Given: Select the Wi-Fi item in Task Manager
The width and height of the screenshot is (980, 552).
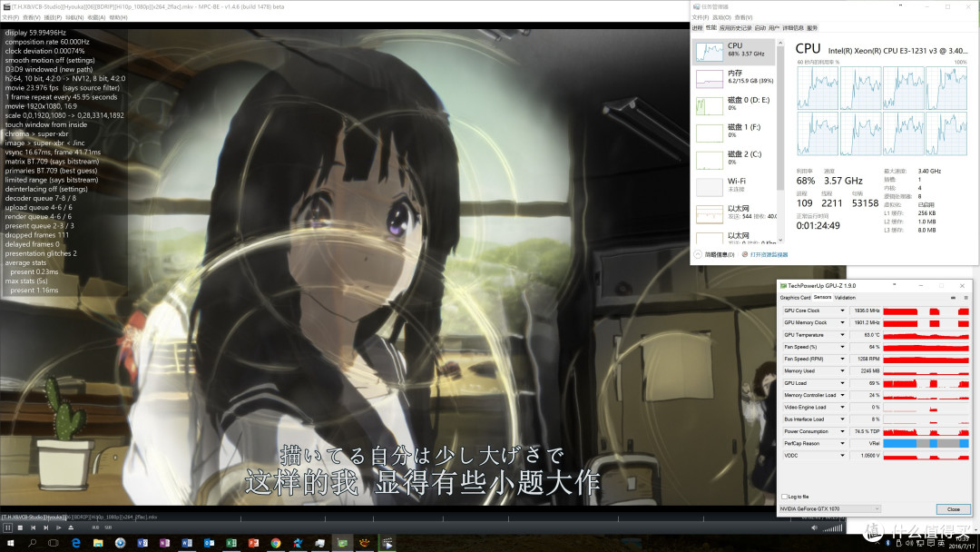Looking at the screenshot, I should [734, 186].
